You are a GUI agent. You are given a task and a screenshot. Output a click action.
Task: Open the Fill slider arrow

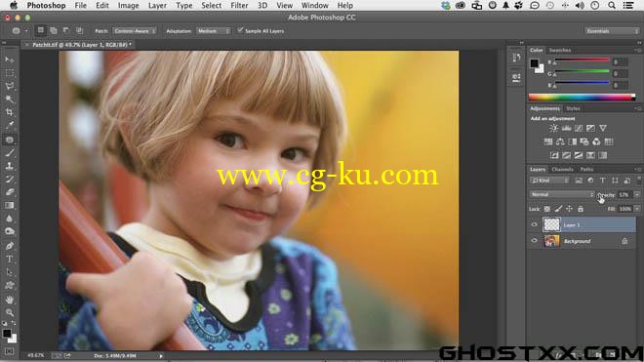[636, 209]
